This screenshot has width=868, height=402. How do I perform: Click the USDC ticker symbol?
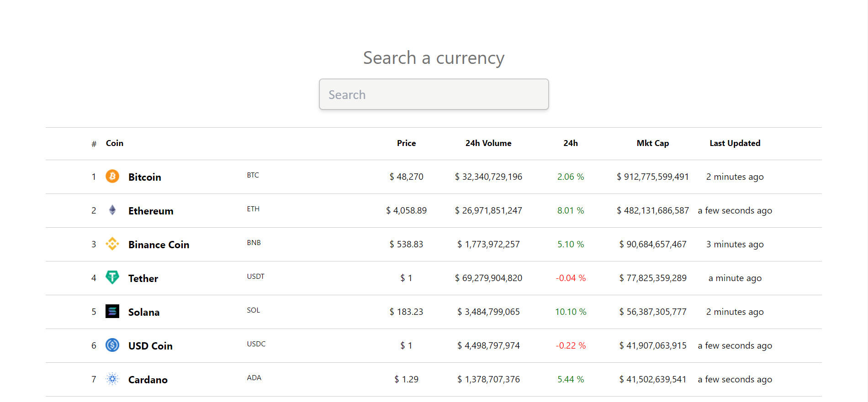coord(256,344)
